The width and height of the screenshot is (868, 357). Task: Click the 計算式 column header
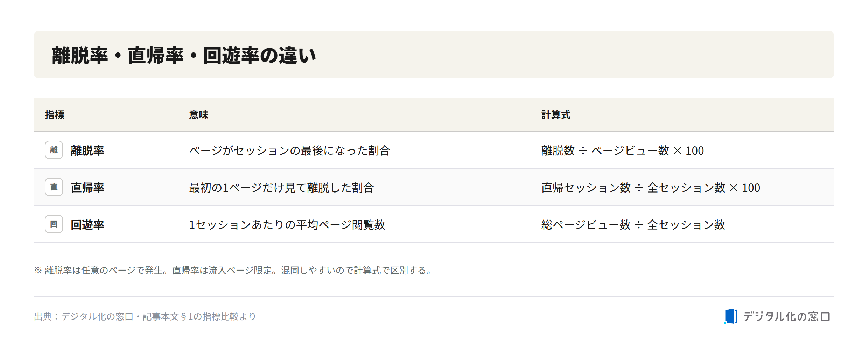pos(556,115)
